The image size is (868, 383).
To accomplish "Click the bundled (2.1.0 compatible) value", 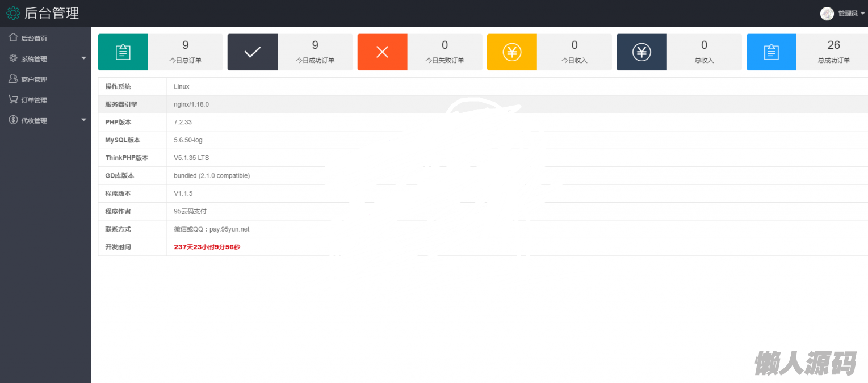I will (x=212, y=176).
